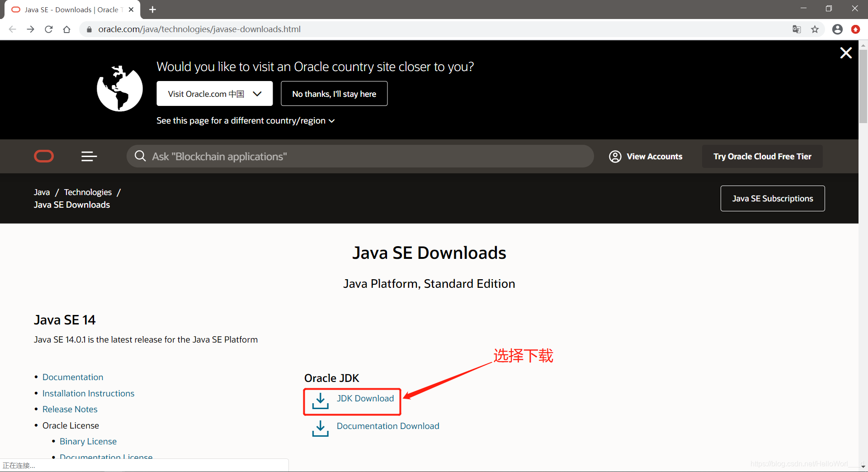Click the search magnifier icon
The width and height of the screenshot is (868, 472).
pyautogui.click(x=140, y=156)
